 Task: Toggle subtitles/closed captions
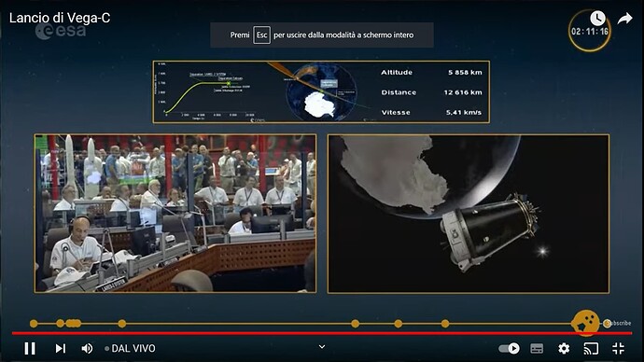(x=537, y=348)
